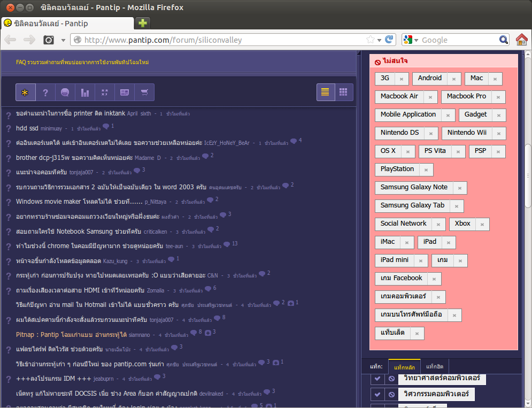The height and width of the screenshot is (408, 532).
Task: Remove the Xbox ignored tag
Action: point(482,225)
